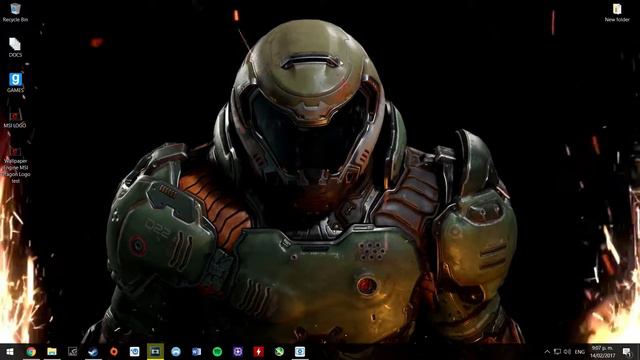Launch Google Chrome from the taskbar
The image size is (640, 360).
pyautogui.click(x=31, y=351)
